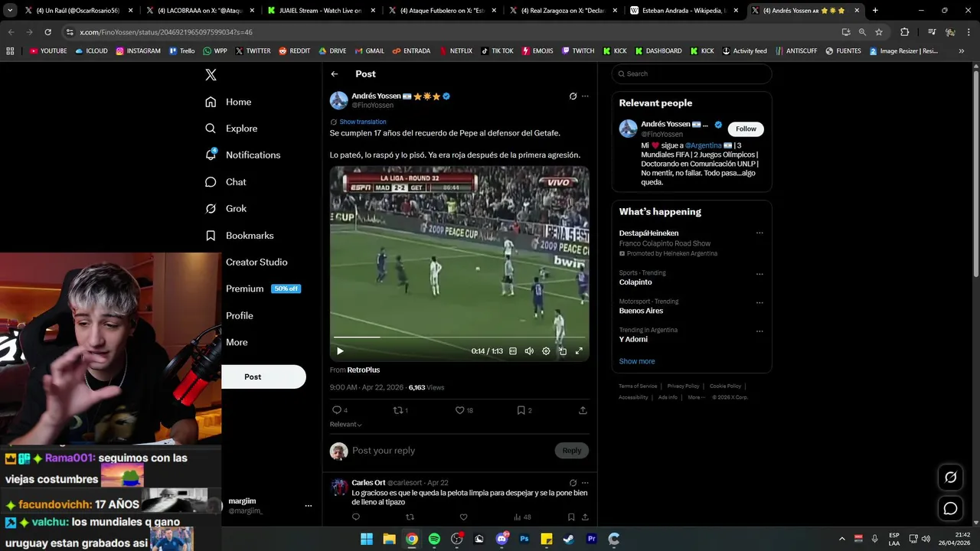The width and height of the screenshot is (980, 551).
Task: Open Chat from the sidebar
Action: coord(226,182)
